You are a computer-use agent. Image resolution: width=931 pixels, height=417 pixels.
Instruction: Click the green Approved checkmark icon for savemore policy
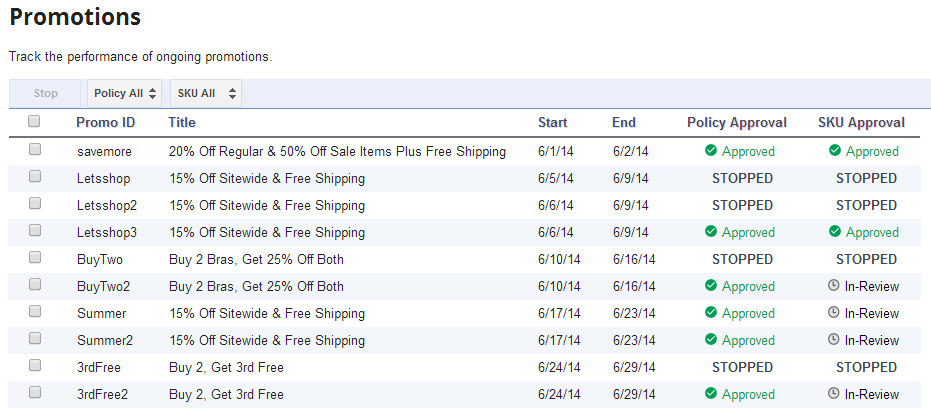click(x=711, y=151)
